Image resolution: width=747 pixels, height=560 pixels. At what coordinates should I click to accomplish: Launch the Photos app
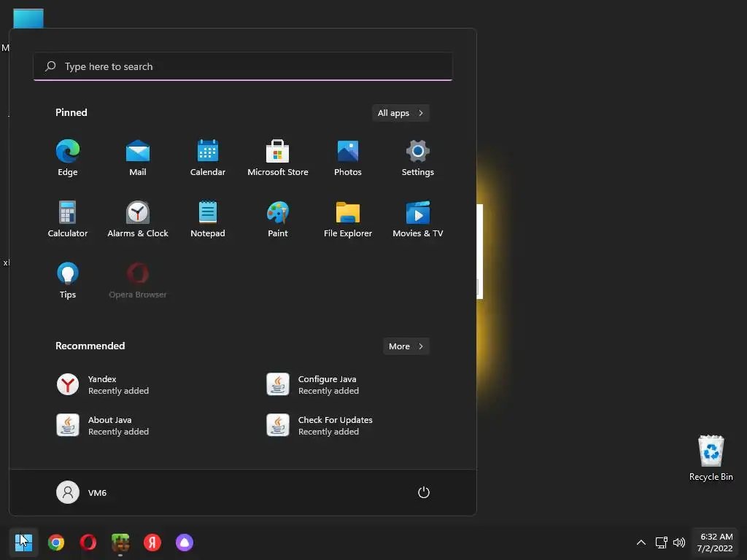(x=348, y=158)
